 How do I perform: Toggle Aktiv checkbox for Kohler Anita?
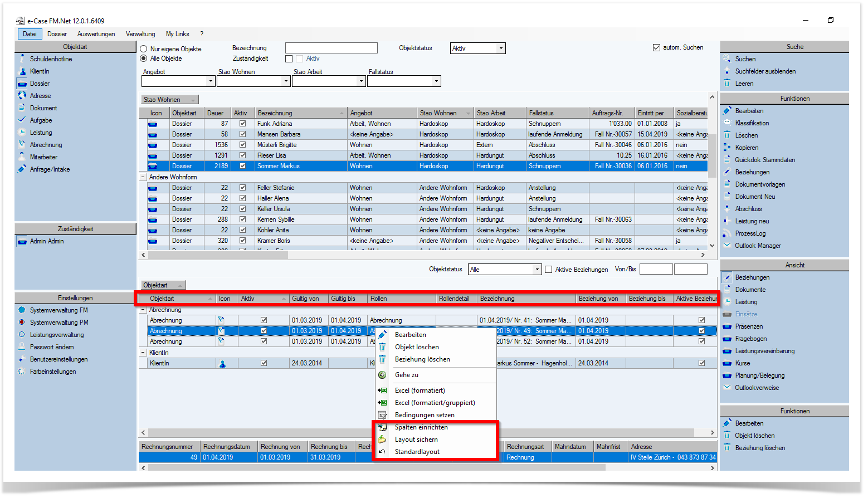[x=242, y=230]
